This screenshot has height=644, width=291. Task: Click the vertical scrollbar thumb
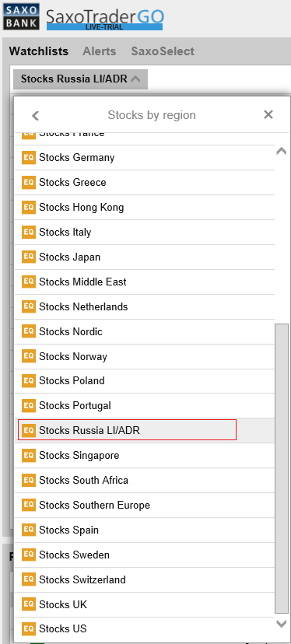pyautogui.click(x=282, y=468)
